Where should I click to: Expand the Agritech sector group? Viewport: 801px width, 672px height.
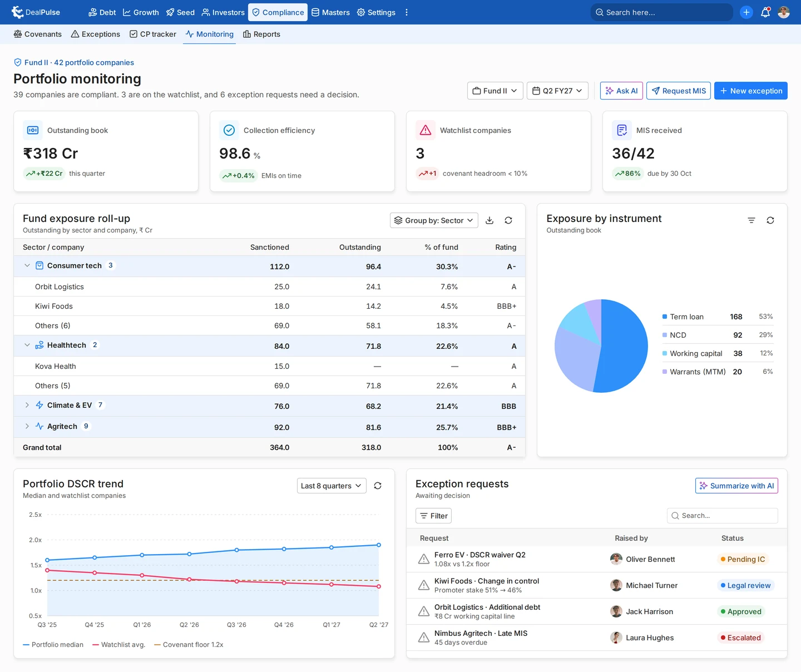(27, 426)
